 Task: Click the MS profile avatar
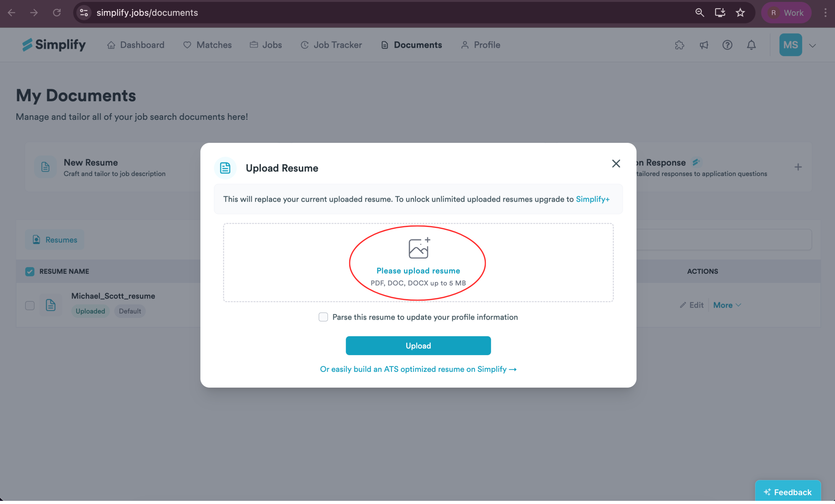click(x=790, y=45)
